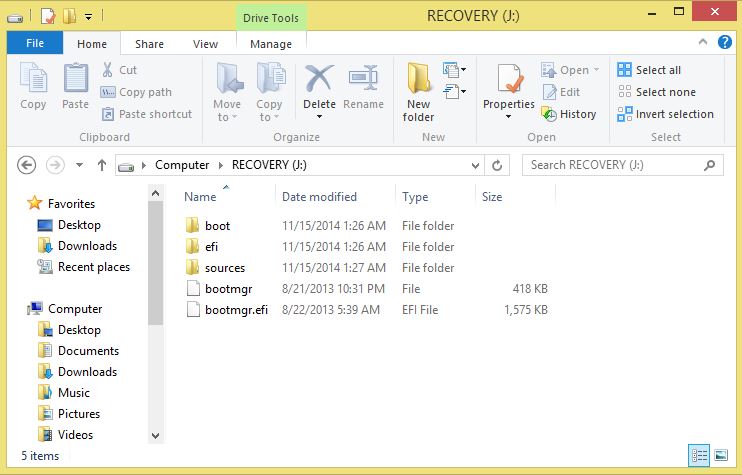
Task: Expand the Delete options arrow
Action: pos(319,116)
